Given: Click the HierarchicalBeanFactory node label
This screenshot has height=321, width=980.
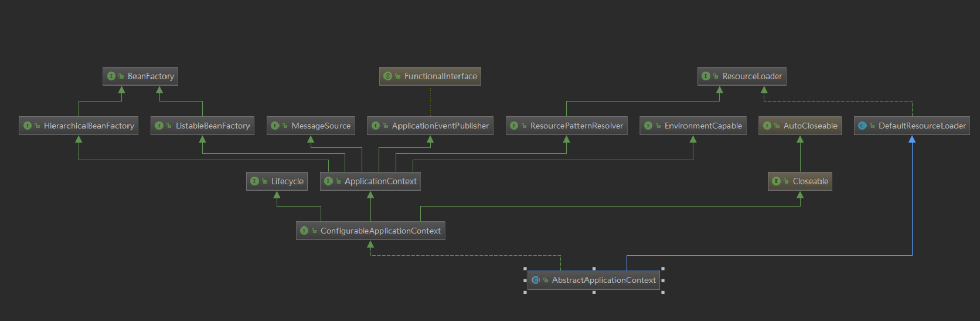Looking at the screenshot, I should pos(89,126).
